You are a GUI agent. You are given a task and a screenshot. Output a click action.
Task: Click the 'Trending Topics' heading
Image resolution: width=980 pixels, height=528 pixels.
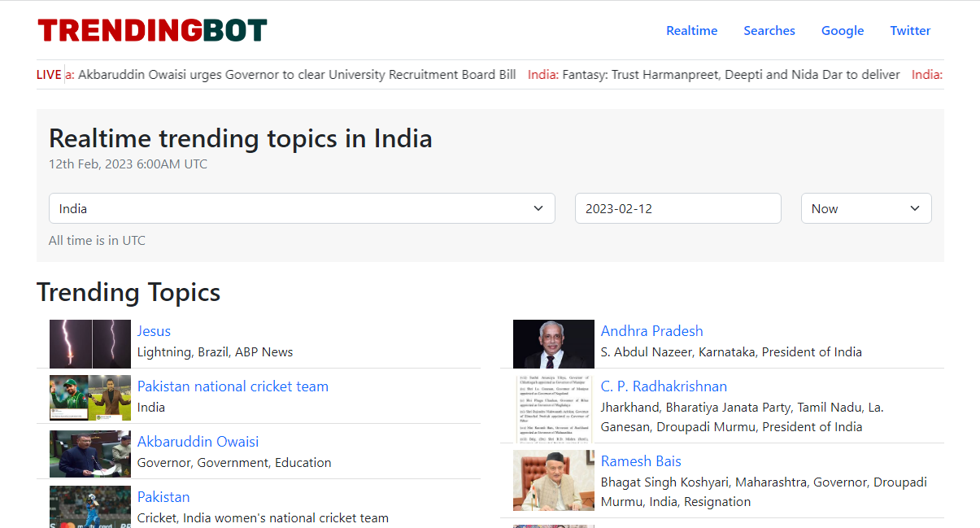pos(128,292)
